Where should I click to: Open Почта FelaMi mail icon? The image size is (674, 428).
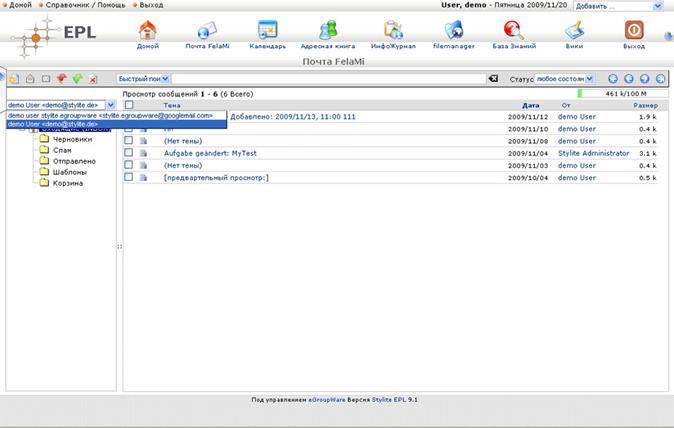pos(207,31)
